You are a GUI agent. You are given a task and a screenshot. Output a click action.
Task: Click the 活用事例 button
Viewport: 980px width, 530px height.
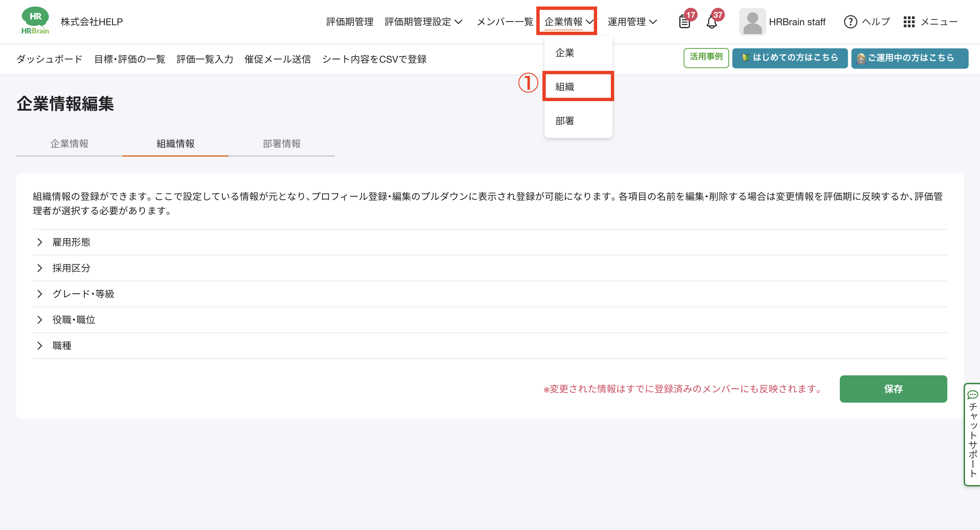tap(706, 58)
